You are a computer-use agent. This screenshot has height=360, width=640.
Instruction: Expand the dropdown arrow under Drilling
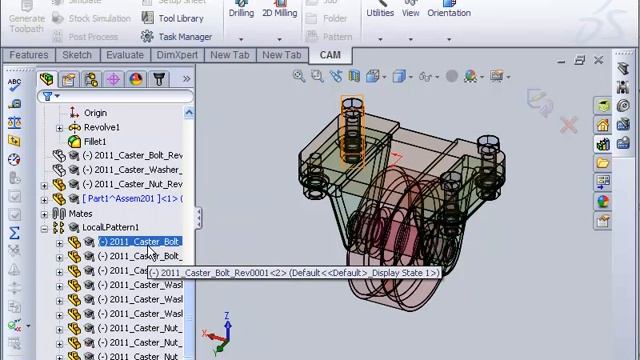(241, 40)
